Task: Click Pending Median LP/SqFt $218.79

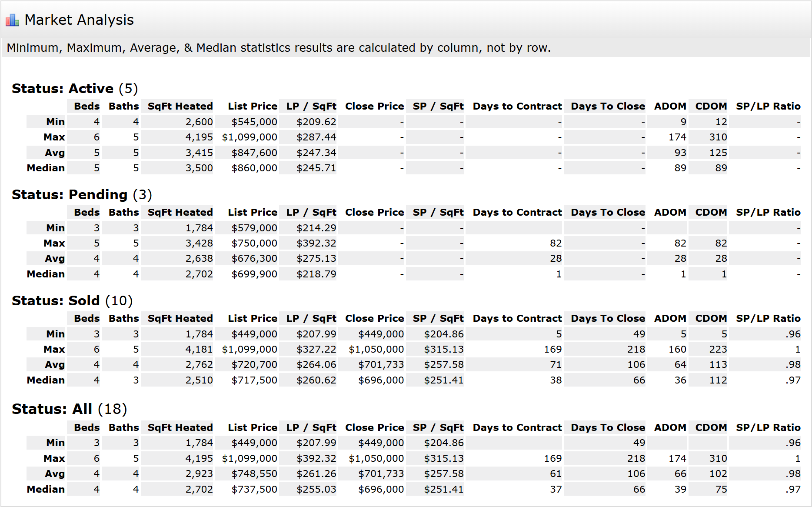Action: (316, 274)
